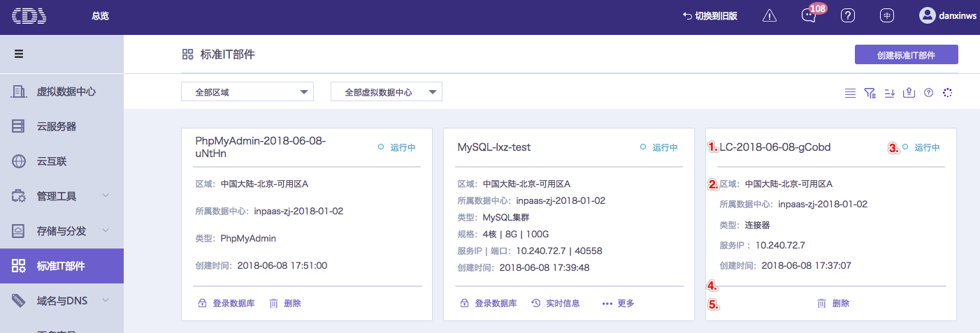Image resolution: width=980 pixels, height=333 pixels.
Task: Click the export upload icon
Action: [909, 92]
